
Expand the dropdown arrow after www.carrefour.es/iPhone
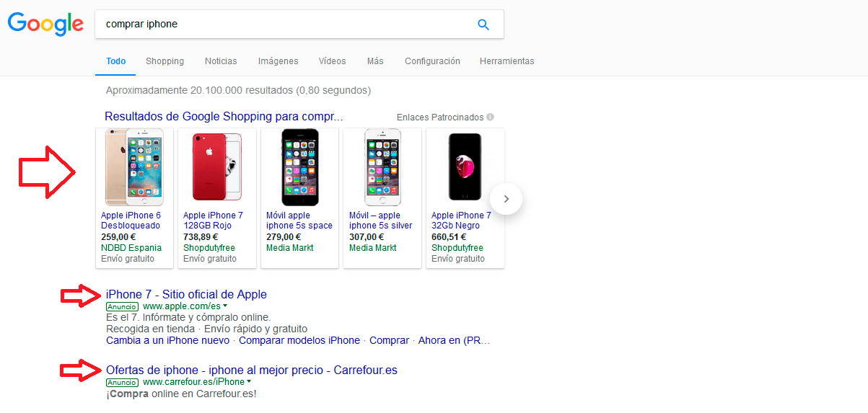(x=249, y=382)
